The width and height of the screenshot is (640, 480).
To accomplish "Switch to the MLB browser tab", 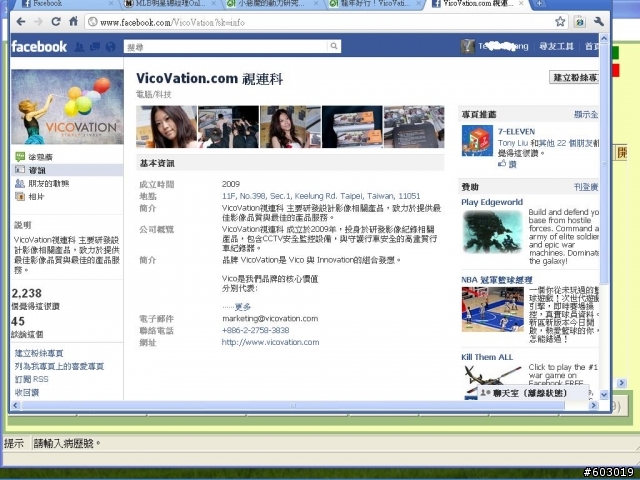I will (x=171, y=4).
